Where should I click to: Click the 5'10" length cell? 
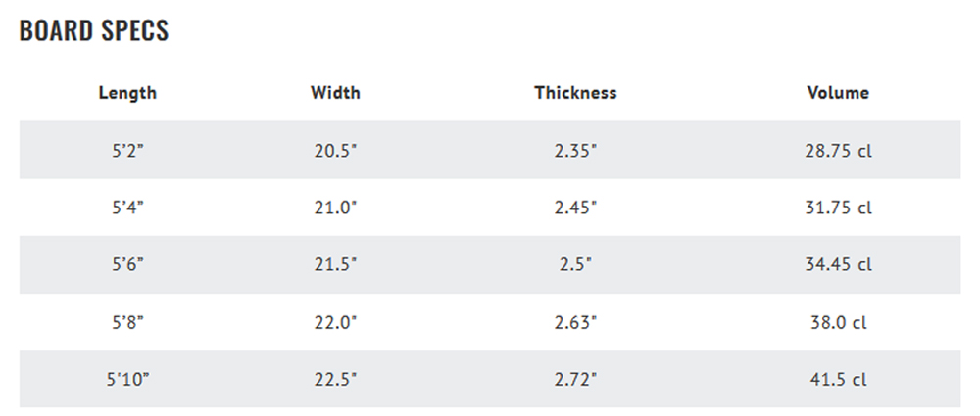[x=127, y=379]
